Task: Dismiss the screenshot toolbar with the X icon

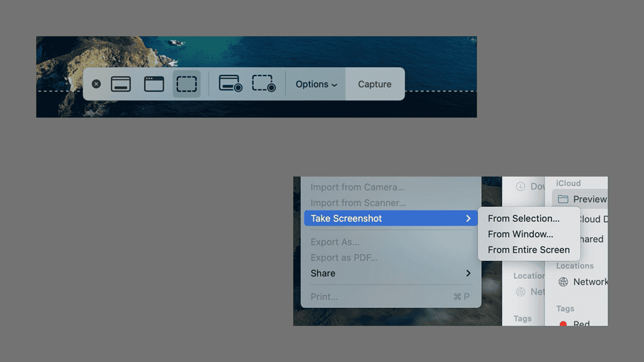Action: [96, 84]
